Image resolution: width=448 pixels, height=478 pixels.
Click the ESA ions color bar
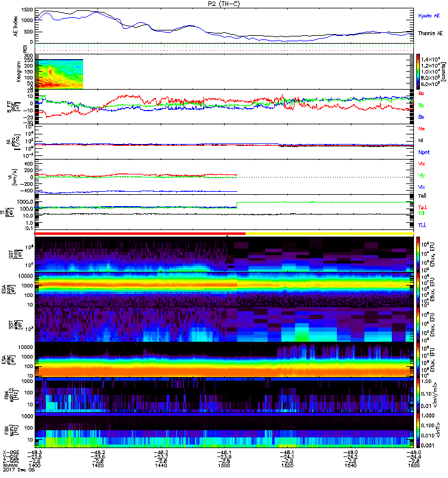tap(418, 289)
